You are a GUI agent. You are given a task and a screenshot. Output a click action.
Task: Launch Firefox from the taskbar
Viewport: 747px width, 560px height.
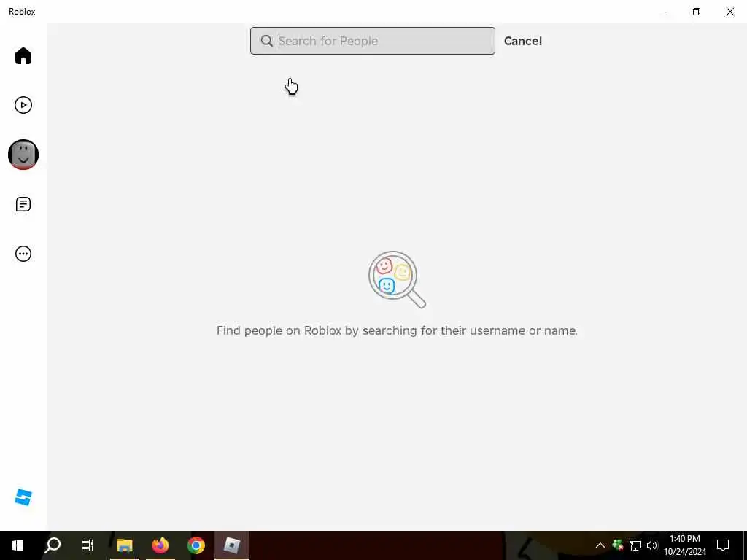160,545
